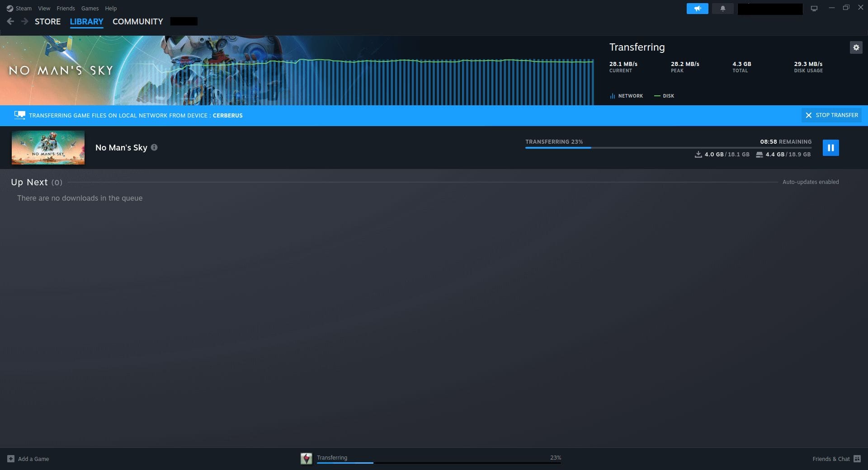Open the Games menu

90,8
